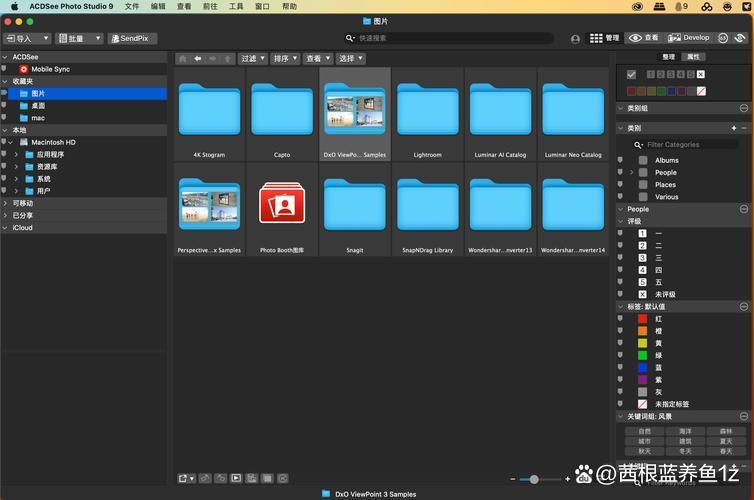754x500 pixels.
Task: Open the share/export icon in bottom toolbar
Action: (186, 478)
